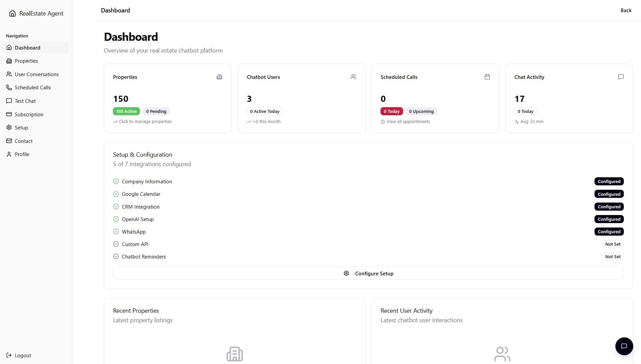Click the green check icon beside OpenAI Setup
Viewport: 641px width, 364px height.
pos(116,219)
